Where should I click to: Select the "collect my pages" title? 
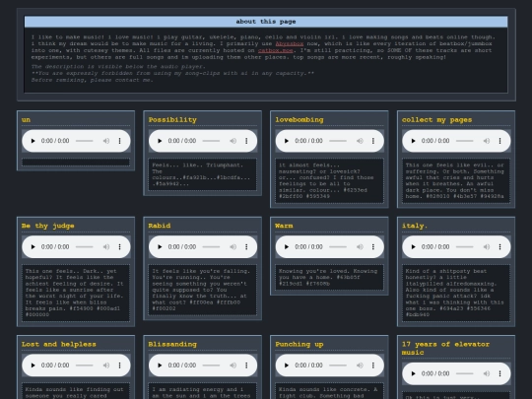[x=436, y=120]
